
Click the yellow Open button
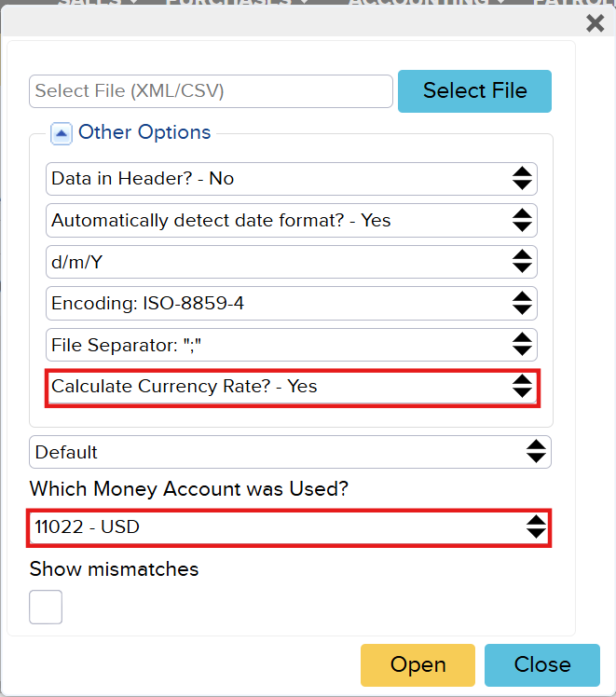418,664
